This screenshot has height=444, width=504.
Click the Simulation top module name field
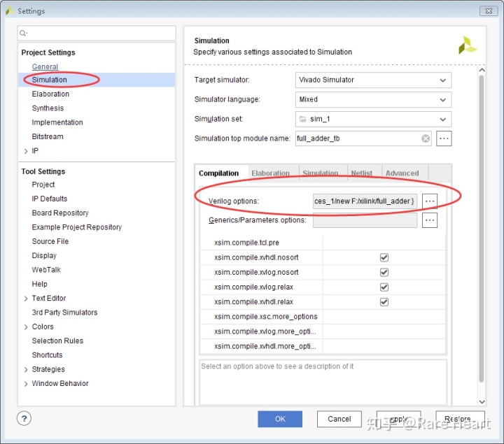[x=363, y=138]
